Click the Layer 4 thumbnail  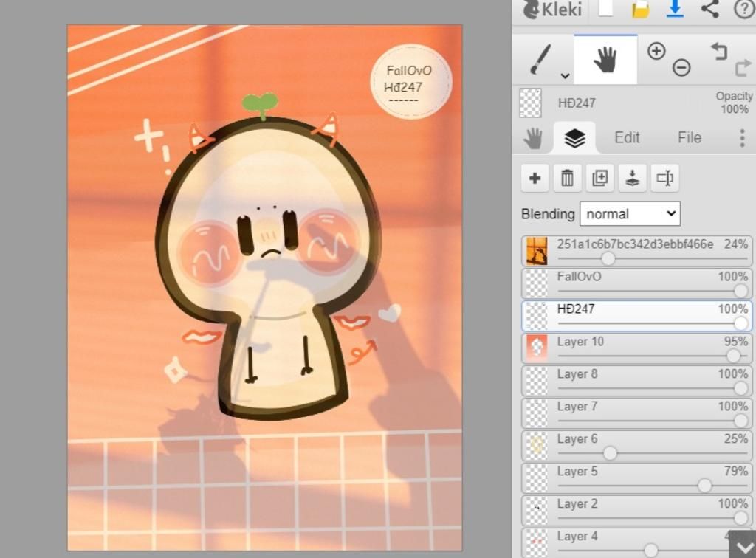(537, 543)
